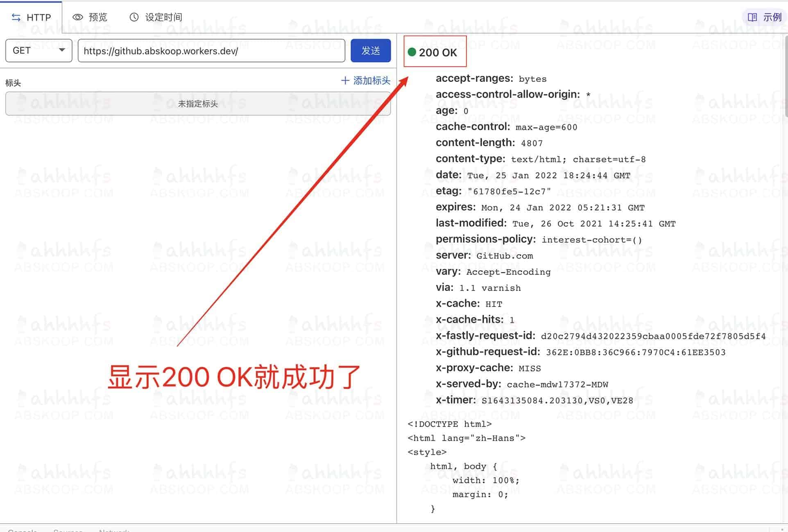Select the x-github-request-id header line

[581, 352]
